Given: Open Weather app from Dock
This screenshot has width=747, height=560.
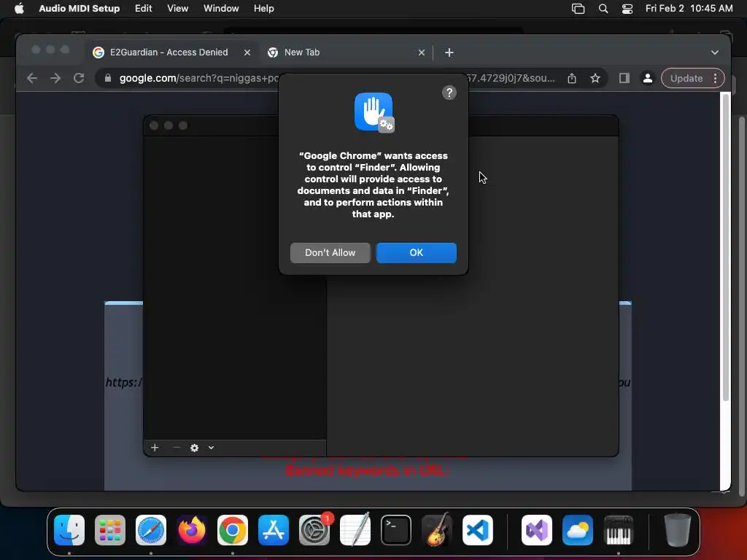Looking at the screenshot, I should [578, 530].
